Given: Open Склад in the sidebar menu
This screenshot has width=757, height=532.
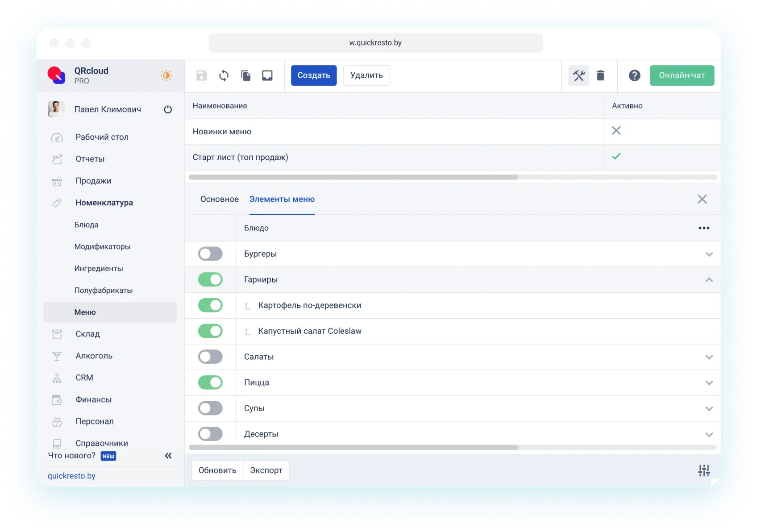Looking at the screenshot, I should (x=87, y=334).
